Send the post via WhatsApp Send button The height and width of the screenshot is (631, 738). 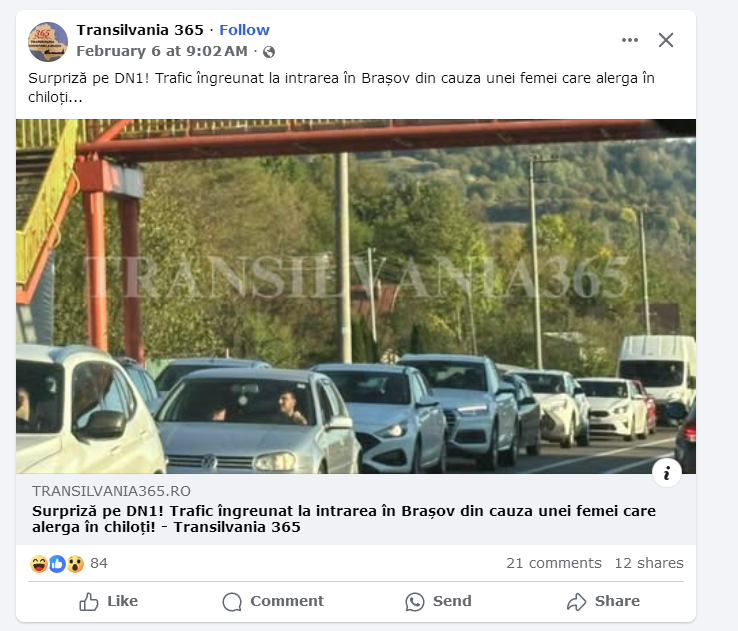(x=438, y=601)
